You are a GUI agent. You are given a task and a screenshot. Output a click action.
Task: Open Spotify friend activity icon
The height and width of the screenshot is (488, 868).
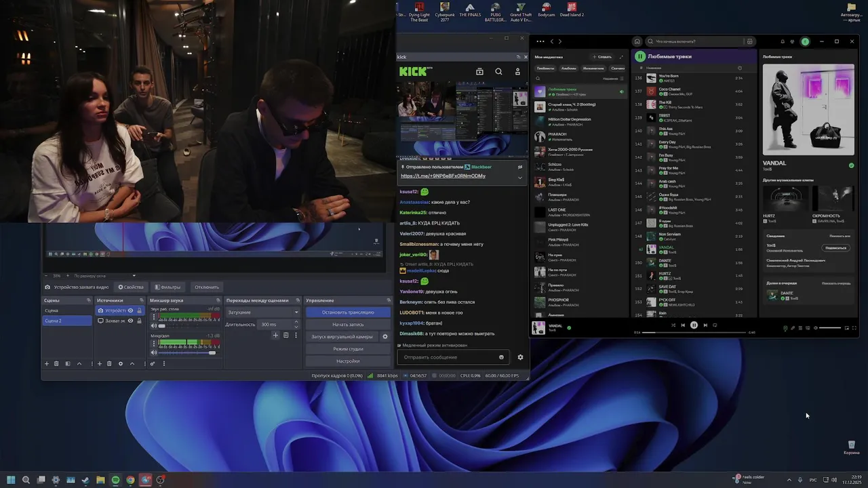click(792, 41)
